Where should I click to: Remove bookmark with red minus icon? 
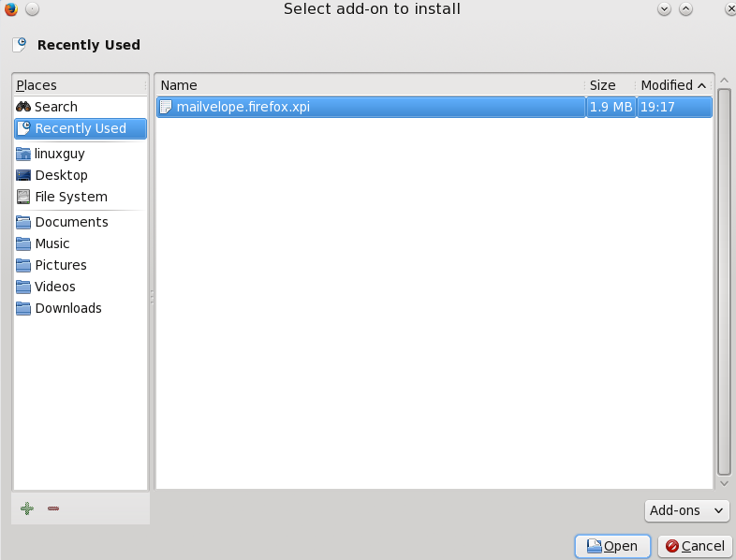click(x=53, y=508)
